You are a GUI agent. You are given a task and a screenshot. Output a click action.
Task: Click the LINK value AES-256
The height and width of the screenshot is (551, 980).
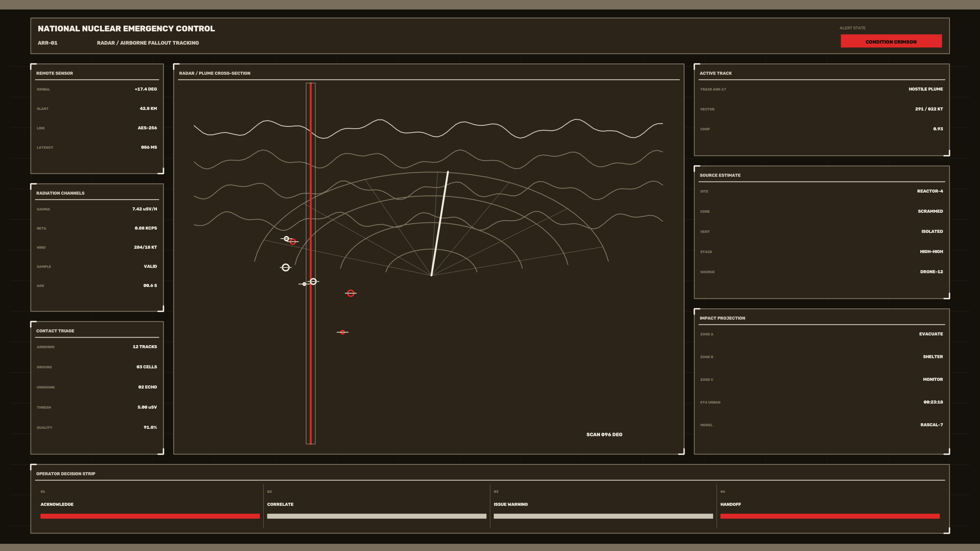(147, 128)
